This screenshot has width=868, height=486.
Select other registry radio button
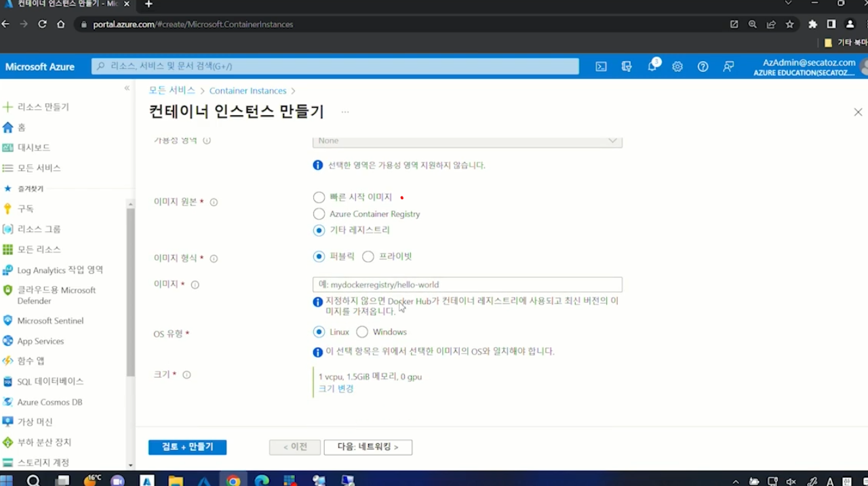pos(319,230)
